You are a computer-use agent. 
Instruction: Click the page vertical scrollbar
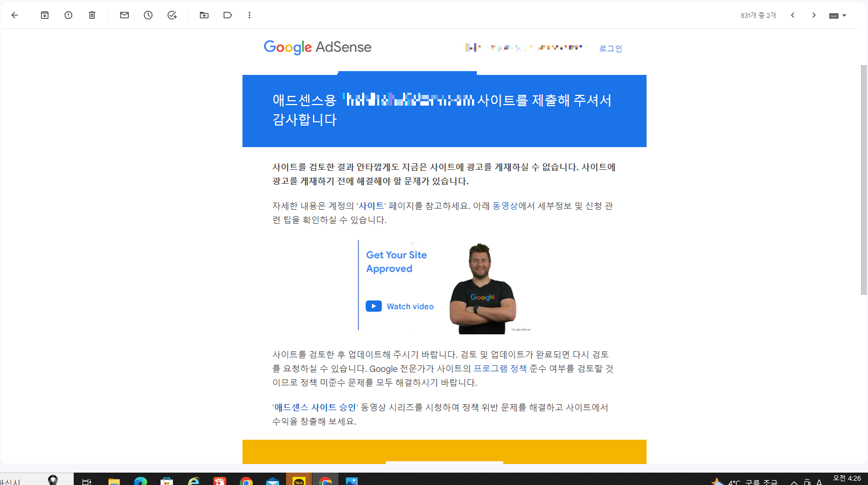point(864,181)
